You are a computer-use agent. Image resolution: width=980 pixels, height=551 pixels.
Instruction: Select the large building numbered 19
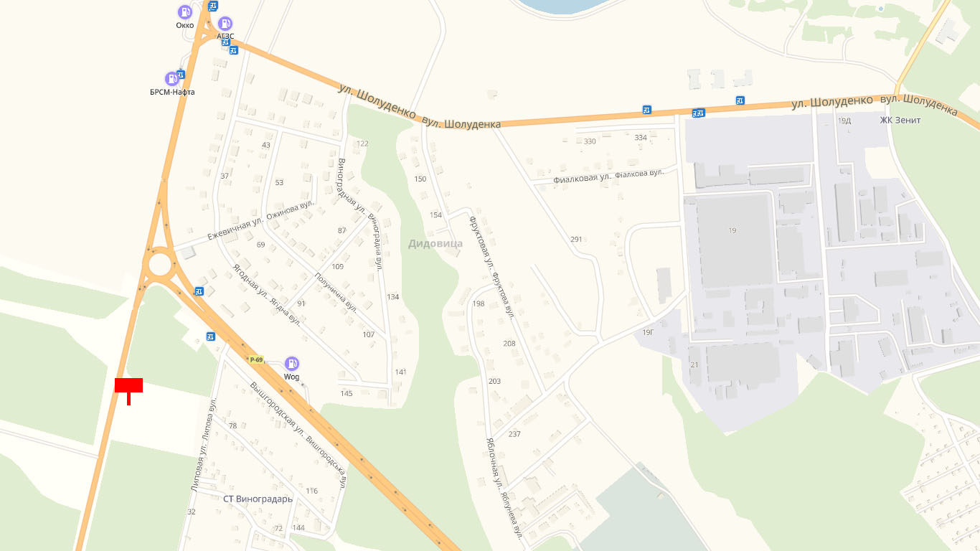tap(732, 240)
